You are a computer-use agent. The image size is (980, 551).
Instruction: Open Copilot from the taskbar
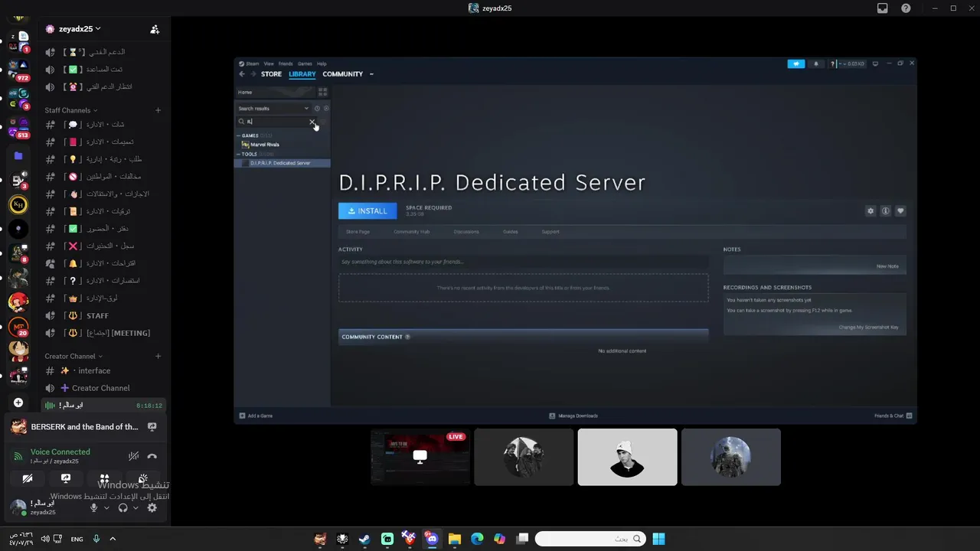coord(499,539)
